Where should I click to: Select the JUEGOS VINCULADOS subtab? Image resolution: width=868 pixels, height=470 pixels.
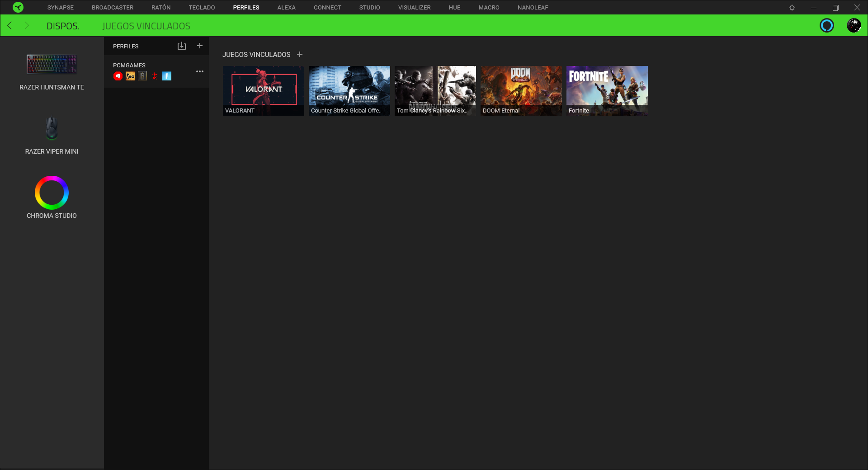[x=146, y=26]
